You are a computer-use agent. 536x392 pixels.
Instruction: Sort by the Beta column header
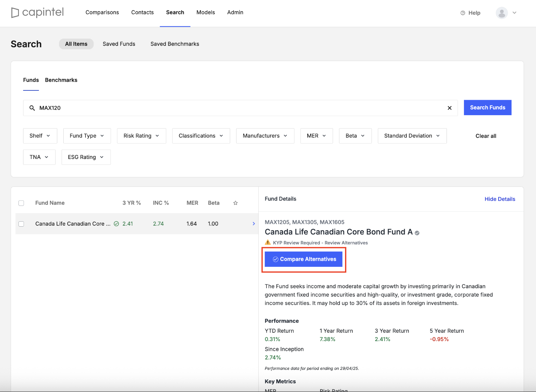[214, 203]
